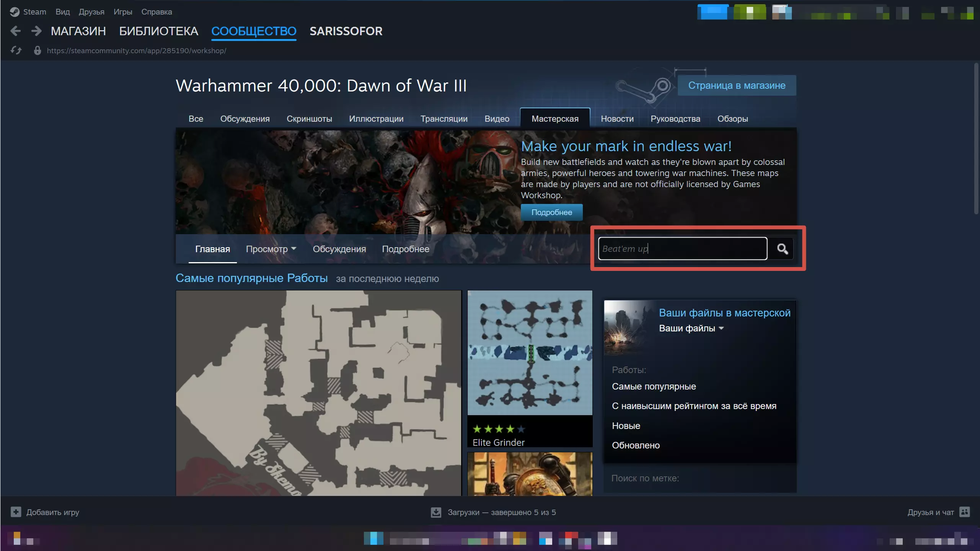Reload the page with the refresh icon
Screen dimensions: 980x551
pyautogui.click(x=16, y=51)
